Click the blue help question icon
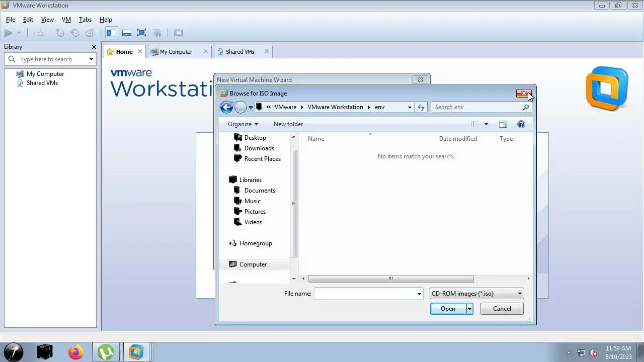 tap(521, 124)
